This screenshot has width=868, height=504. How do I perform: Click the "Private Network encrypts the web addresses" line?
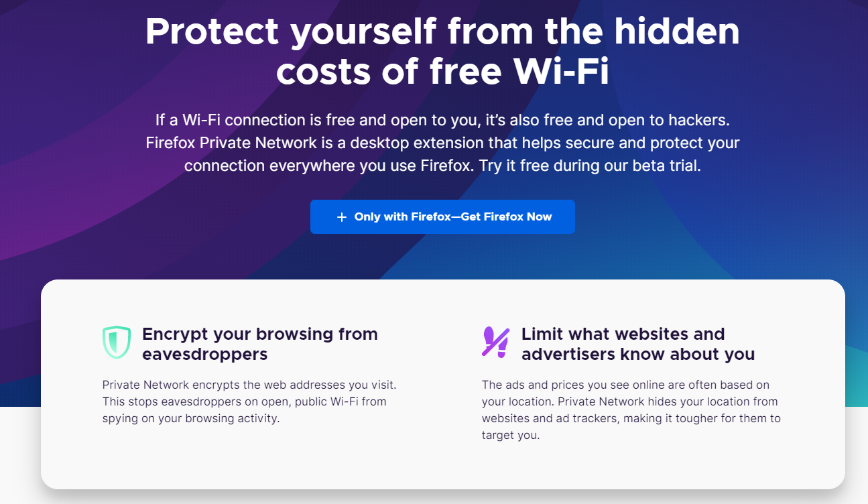[x=249, y=385]
